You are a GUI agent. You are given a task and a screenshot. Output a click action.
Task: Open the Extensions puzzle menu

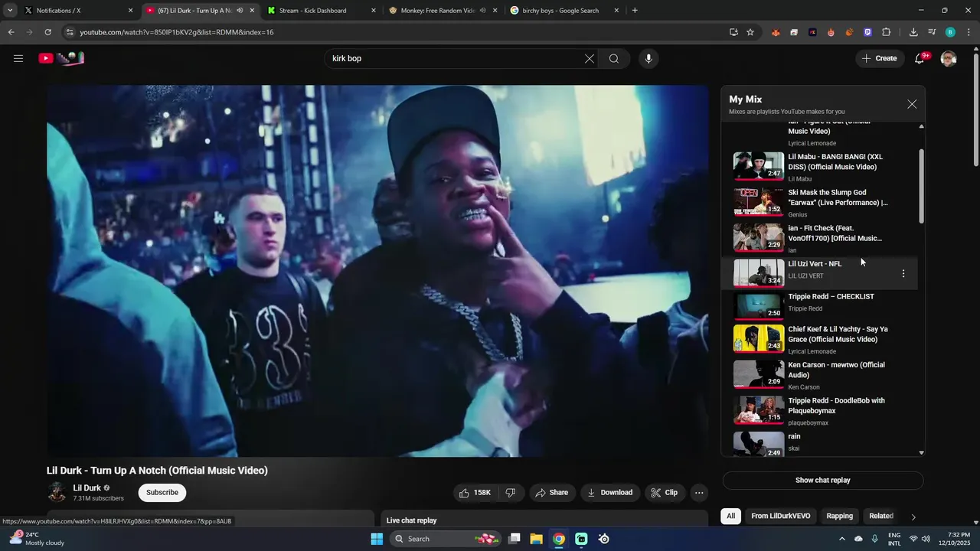pos(887,32)
